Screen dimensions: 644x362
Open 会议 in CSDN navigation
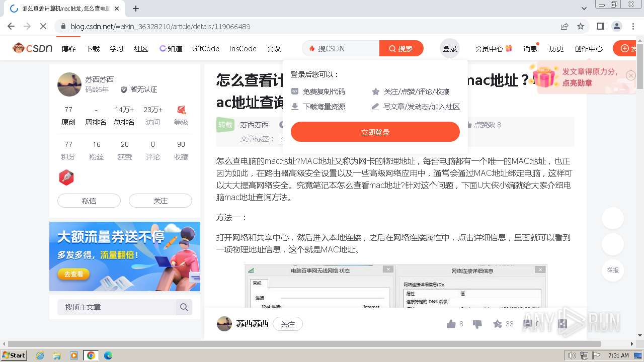274,49
